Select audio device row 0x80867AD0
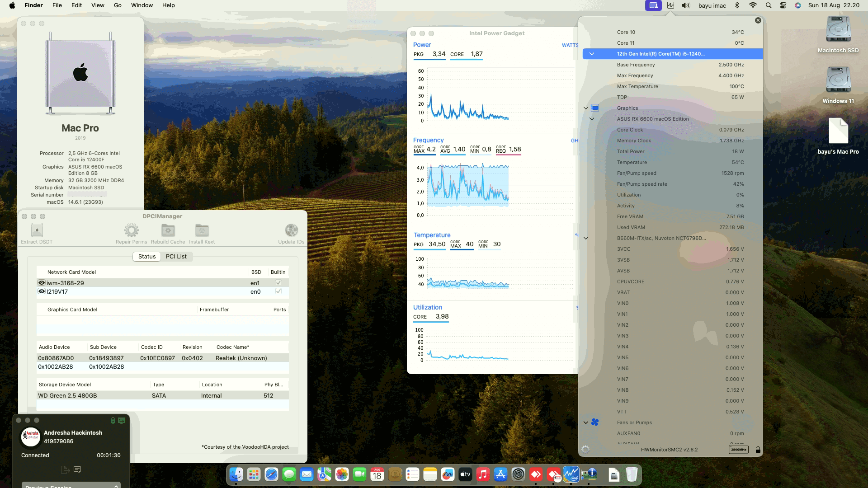868x488 pixels. point(163,358)
